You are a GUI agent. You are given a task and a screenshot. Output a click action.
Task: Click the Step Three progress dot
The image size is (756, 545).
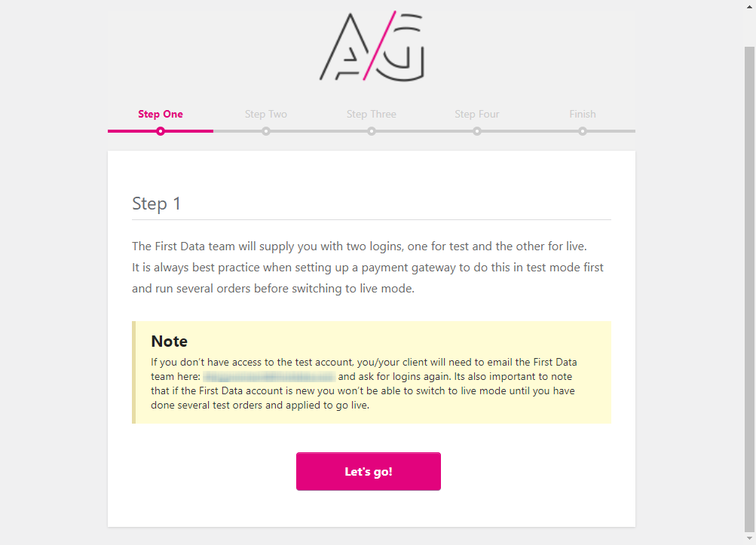tap(372, 131)
